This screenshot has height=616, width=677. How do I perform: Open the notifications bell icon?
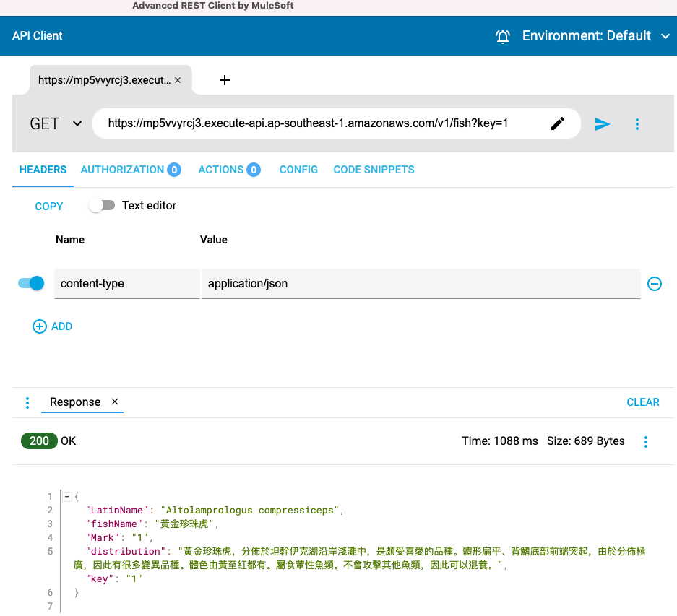click(503, 36)
